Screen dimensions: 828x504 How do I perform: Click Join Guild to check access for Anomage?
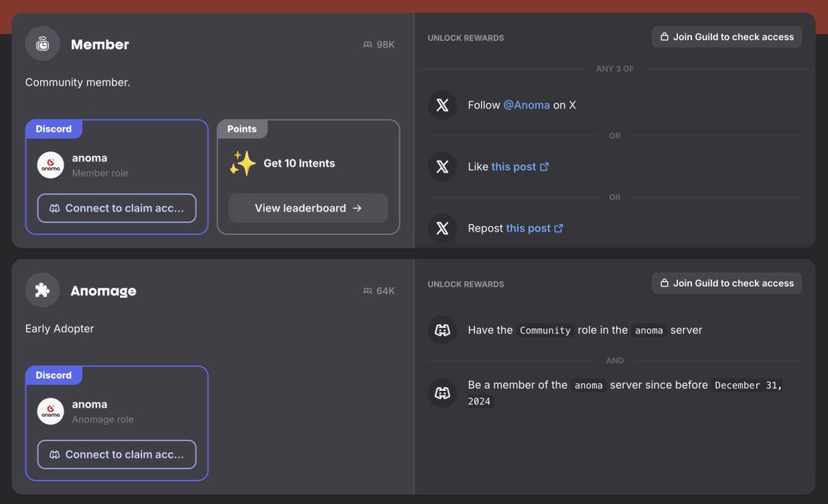tap(727, 283)
